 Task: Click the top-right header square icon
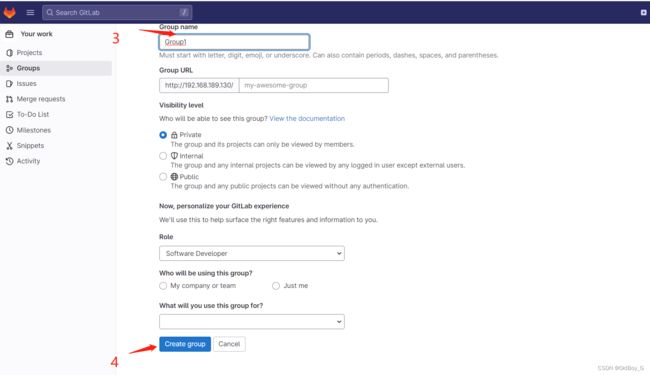(x=643, y=12)
